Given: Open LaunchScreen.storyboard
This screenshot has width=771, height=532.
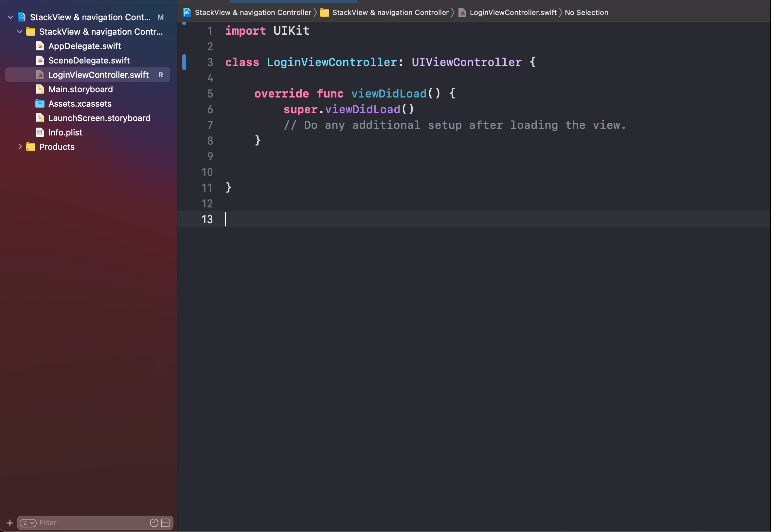Looking at the screenshot, I should pos(99,118).
